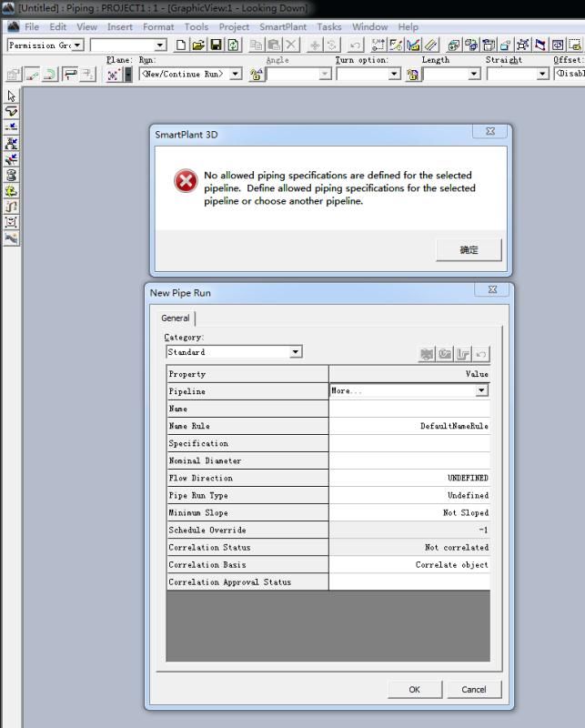Screen dimensions: 585x728
Task: Open the Pipeline More... dropdown
Action: (x=481, y=390)
